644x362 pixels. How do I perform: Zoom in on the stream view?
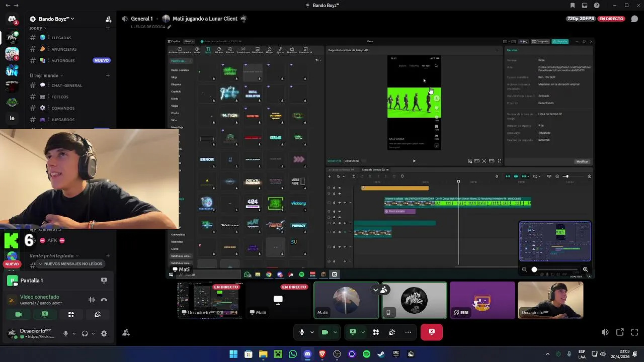(x=585, y=269)
